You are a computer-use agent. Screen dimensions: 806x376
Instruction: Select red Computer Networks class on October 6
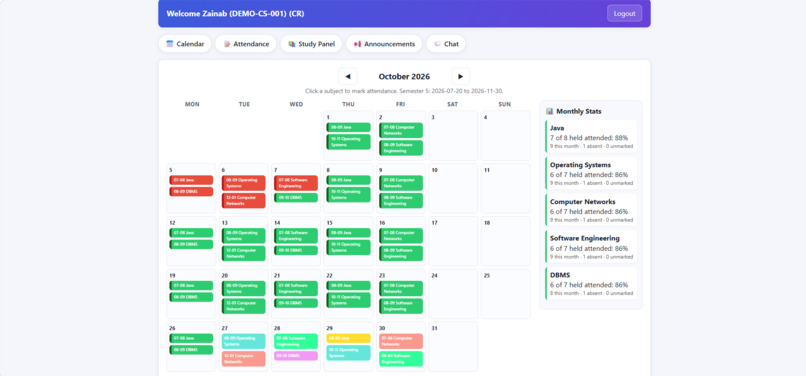[x=244, y=201]
